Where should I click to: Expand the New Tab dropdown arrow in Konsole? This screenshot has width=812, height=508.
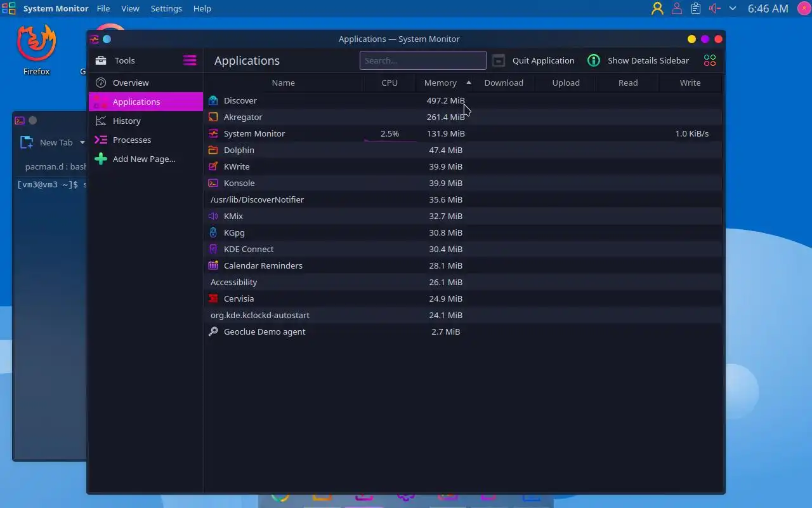82,142
